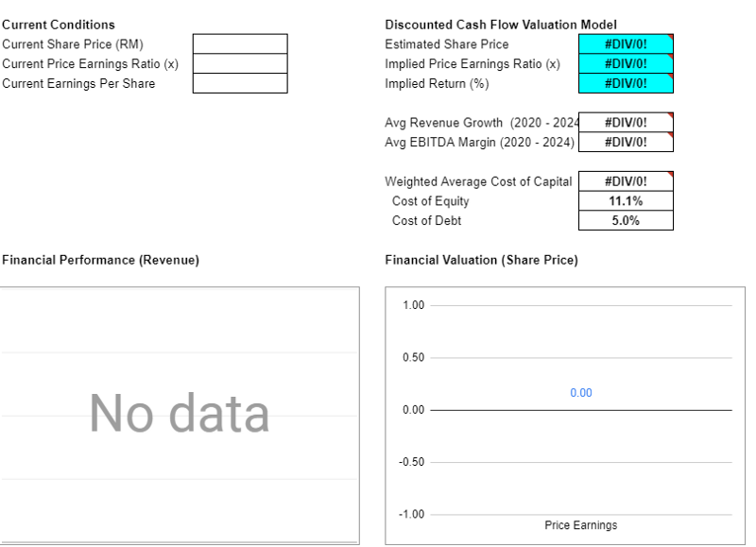The width and height of the screenshot is (756, 547).
Task: Select the cyan Implied Return (%) value cell
Action: [625, 84]
